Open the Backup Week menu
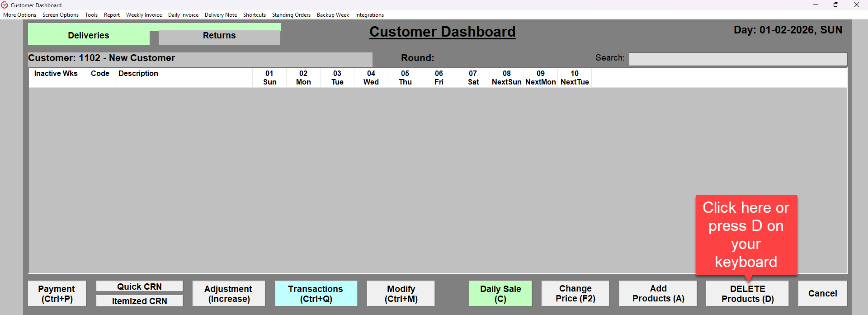The image size is (868, 315). (333, 15)
